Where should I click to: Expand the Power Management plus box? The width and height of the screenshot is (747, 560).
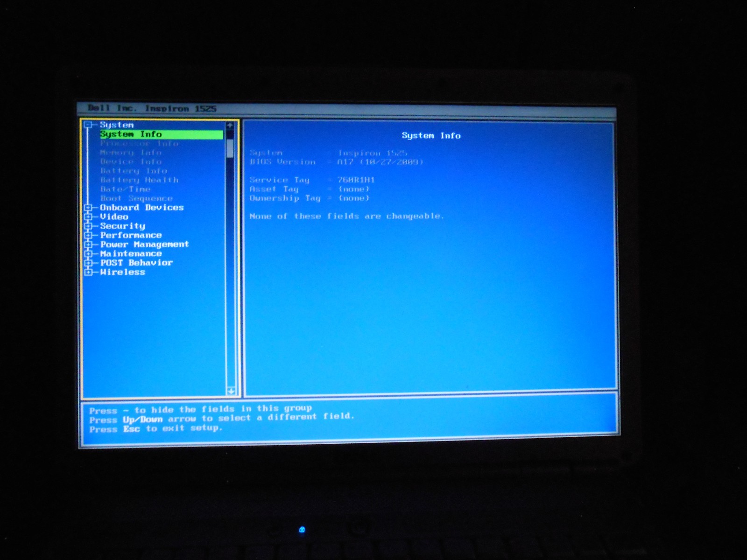coord(88,245)
